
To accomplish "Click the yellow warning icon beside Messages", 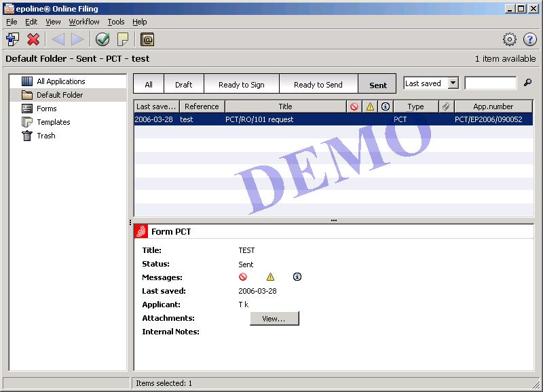I will pos(270,277).
